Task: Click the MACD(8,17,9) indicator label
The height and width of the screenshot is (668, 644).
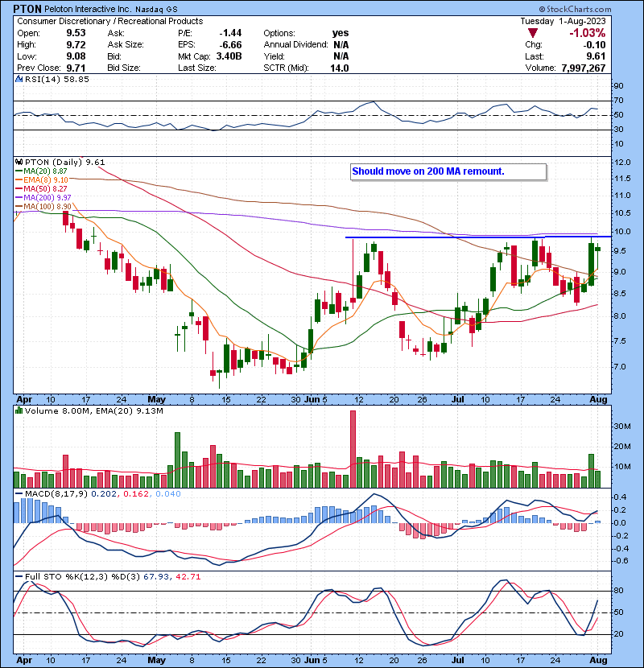Action: (56, 494)
